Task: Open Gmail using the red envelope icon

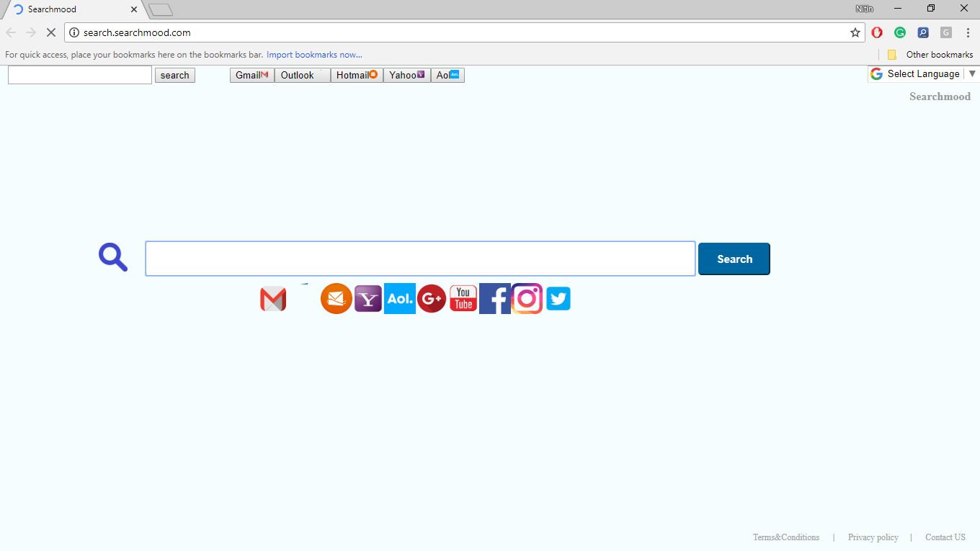Action: [273, 298]
